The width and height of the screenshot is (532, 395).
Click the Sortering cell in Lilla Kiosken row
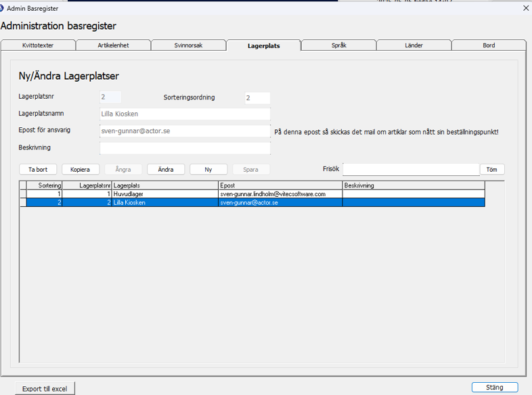(45, 202)
